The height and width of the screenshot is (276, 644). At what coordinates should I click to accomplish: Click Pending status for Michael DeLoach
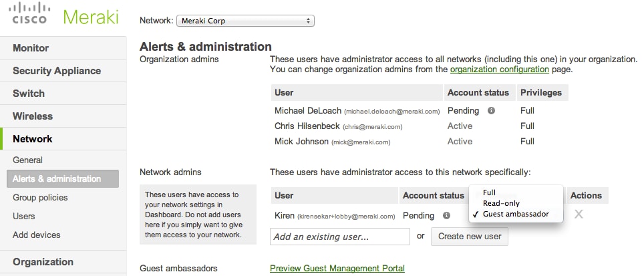(x=463, y=110)
